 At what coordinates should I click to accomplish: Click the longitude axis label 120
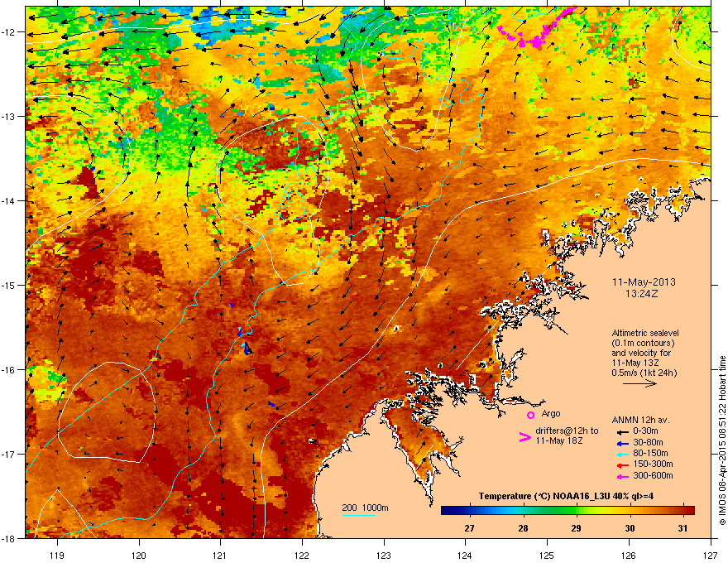139,555
